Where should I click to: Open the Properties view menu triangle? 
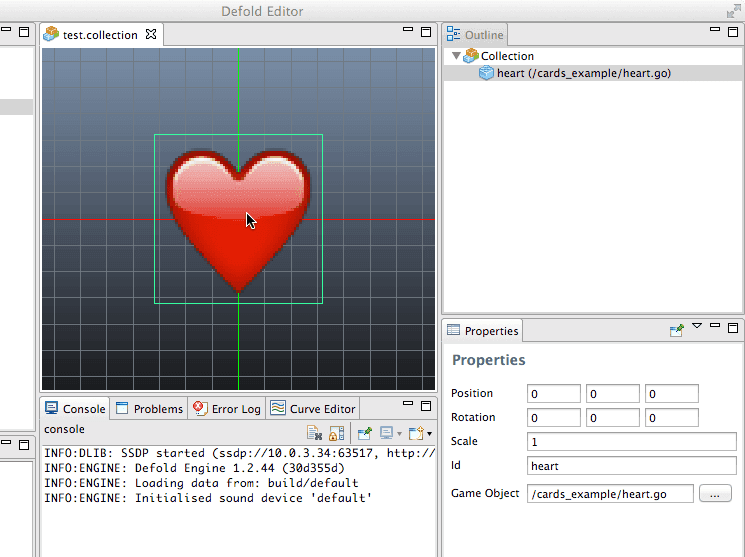click(x=697, y=326)
